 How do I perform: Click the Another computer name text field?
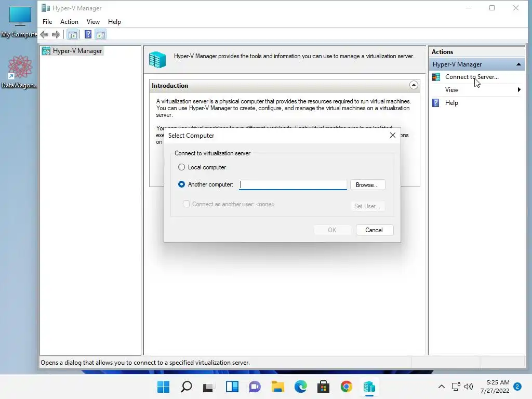[x=293, y=184]
